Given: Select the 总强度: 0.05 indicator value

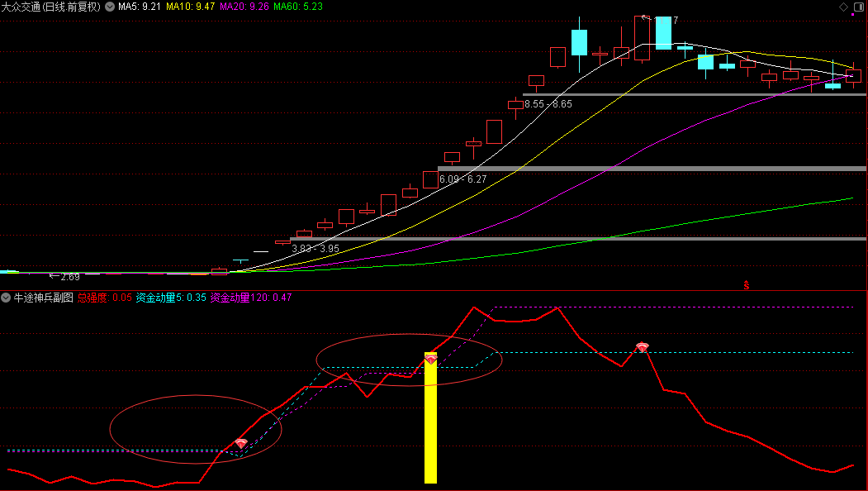Looking at the screenshot, I should pyautogui.click(x=105, y=298).
